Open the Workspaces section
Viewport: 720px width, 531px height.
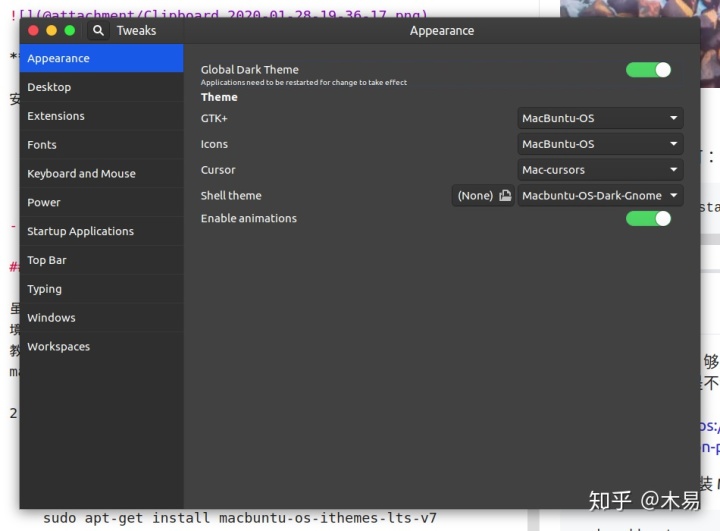[101, 347]
